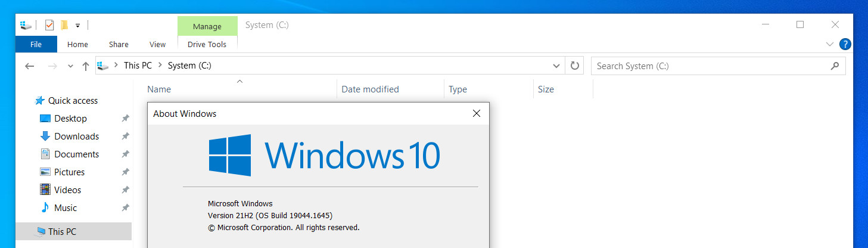Go forward with the Forward arrow
The height and width of the screenshot is (248, 868).
click(52, 66)
